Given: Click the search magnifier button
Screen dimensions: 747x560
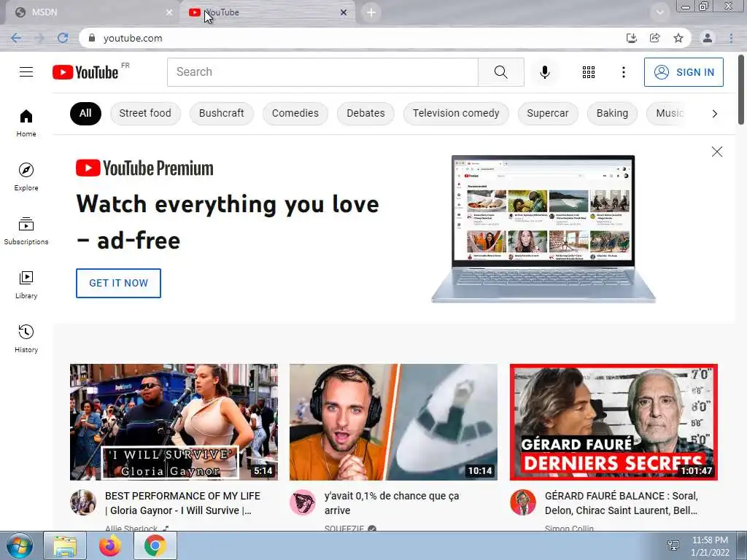Looking at the screenshot, I should pyautogui.click(x=500, y=72).
